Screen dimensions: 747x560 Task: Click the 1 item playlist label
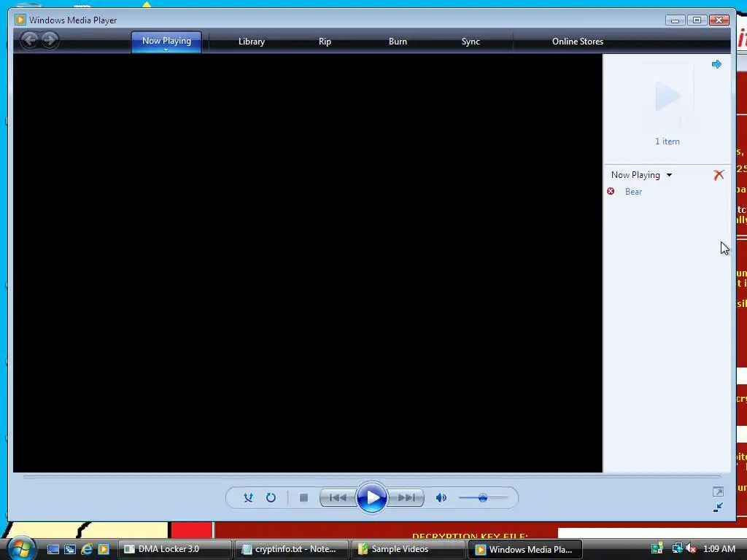(667, 141)
